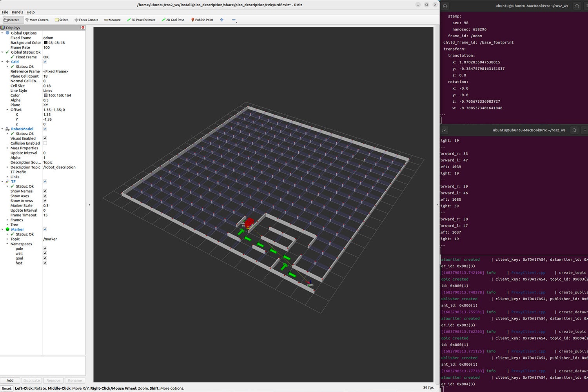
Task: Select the 2D Goal Pose tool
Action: [x=173, y=20]
